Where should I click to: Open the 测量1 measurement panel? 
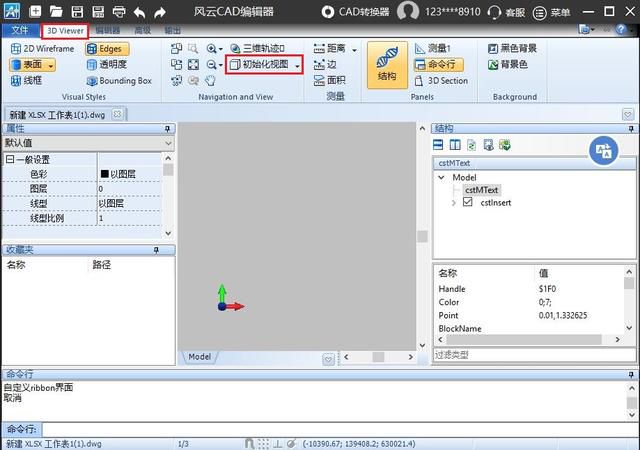point(433,49)
